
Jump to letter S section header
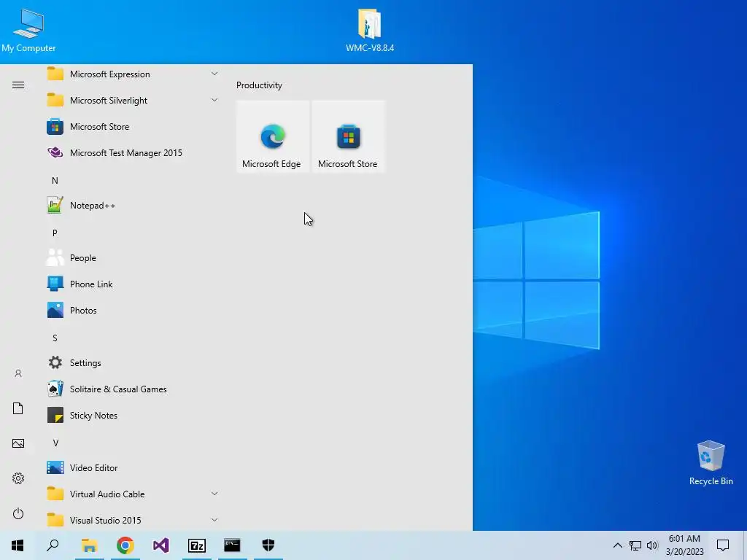pyautogui.click(x=55, y=338)
